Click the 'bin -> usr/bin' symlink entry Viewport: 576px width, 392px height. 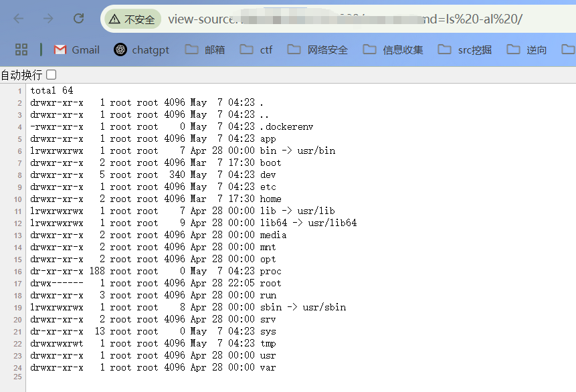click(x=298, y=151)
